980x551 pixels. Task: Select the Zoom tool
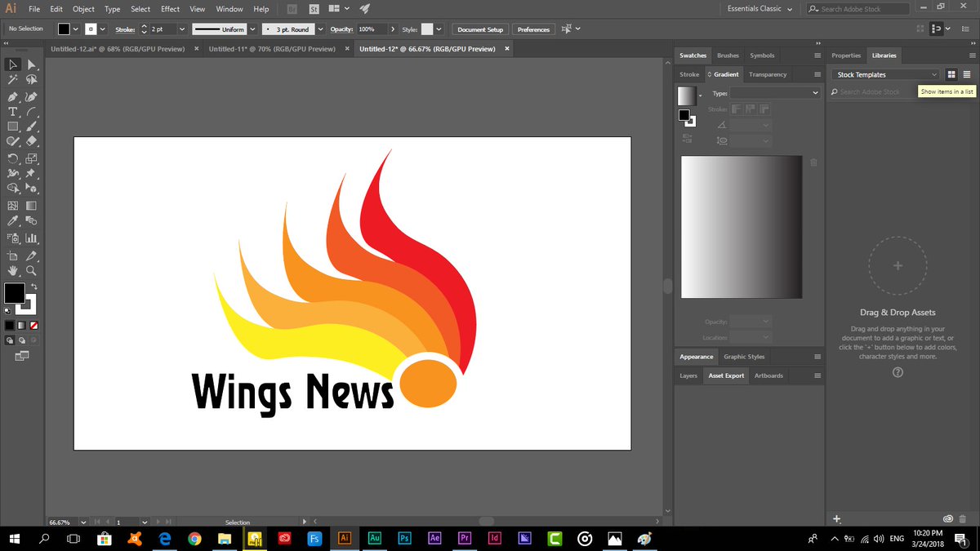coord(31,269)
